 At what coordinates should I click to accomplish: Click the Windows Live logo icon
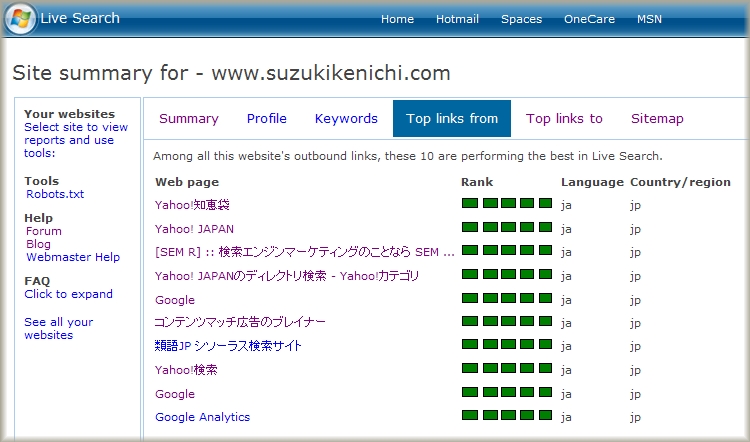pos(20,19)
